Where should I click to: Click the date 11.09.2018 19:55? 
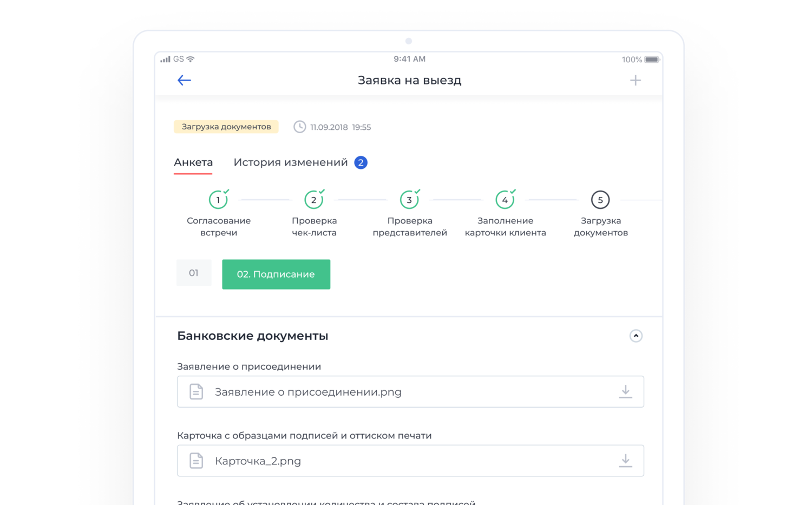pyautogui.click(x=340, y=127)
